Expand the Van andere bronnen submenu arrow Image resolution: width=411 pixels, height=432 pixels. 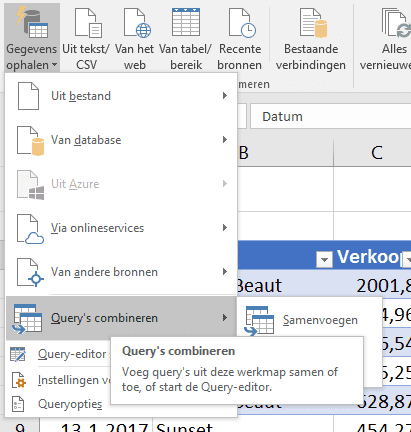coord(225,272)
